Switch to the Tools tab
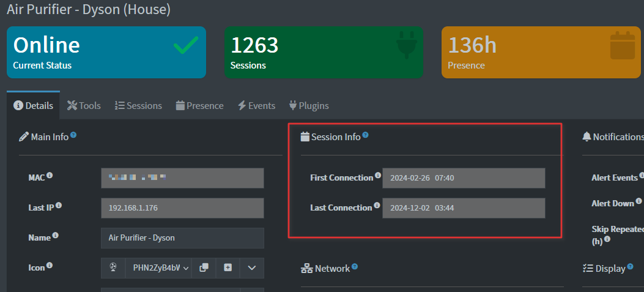The image size is (644, 292). [x=84, y=105]
